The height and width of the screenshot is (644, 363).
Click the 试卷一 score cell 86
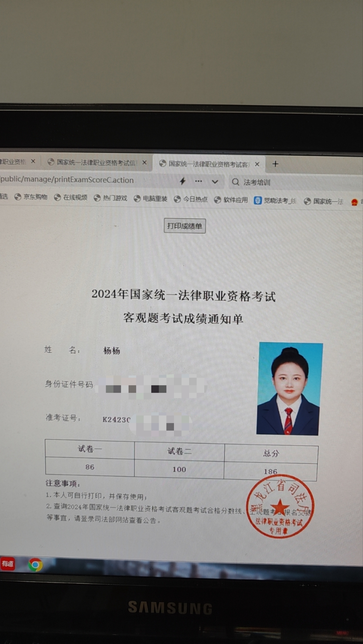pos(90,467)
